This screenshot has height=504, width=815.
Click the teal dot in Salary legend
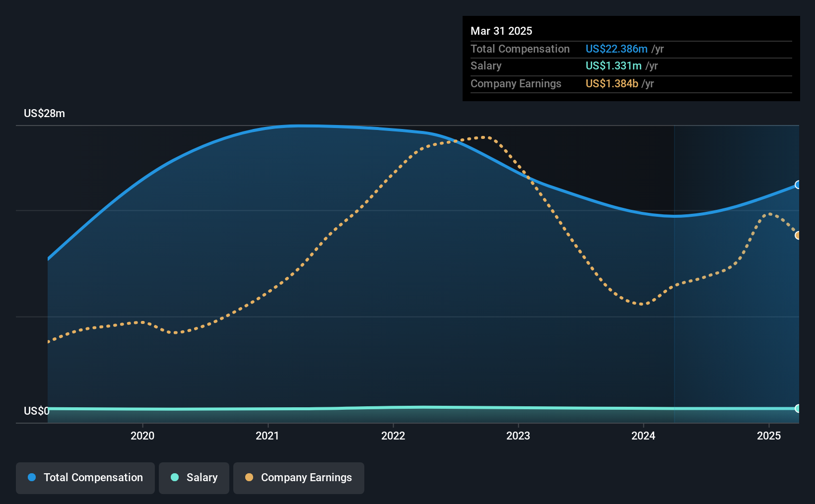[x=175, y=477]
